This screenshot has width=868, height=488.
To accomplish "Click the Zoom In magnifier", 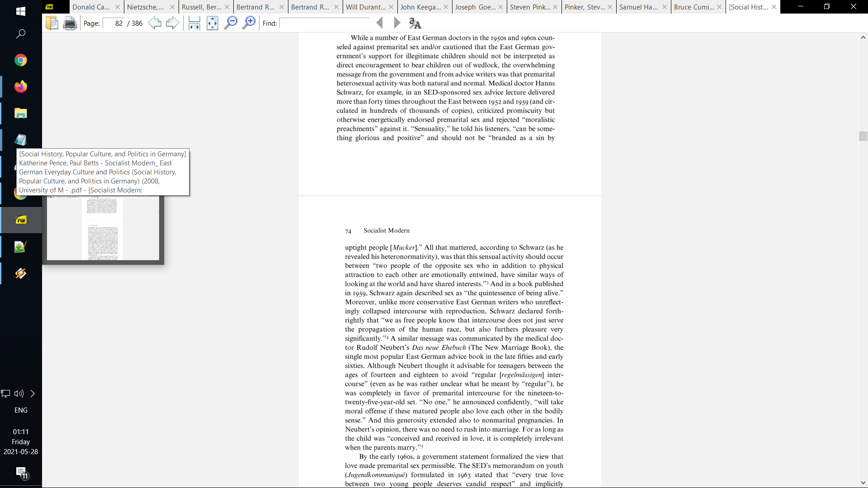I will (249, 23).
